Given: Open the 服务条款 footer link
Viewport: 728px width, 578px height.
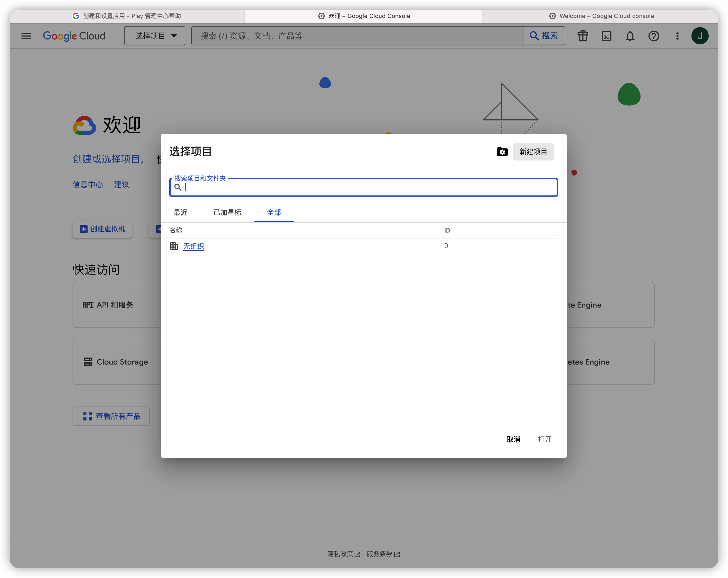Looking at the screenshot, I should (383, 554).
